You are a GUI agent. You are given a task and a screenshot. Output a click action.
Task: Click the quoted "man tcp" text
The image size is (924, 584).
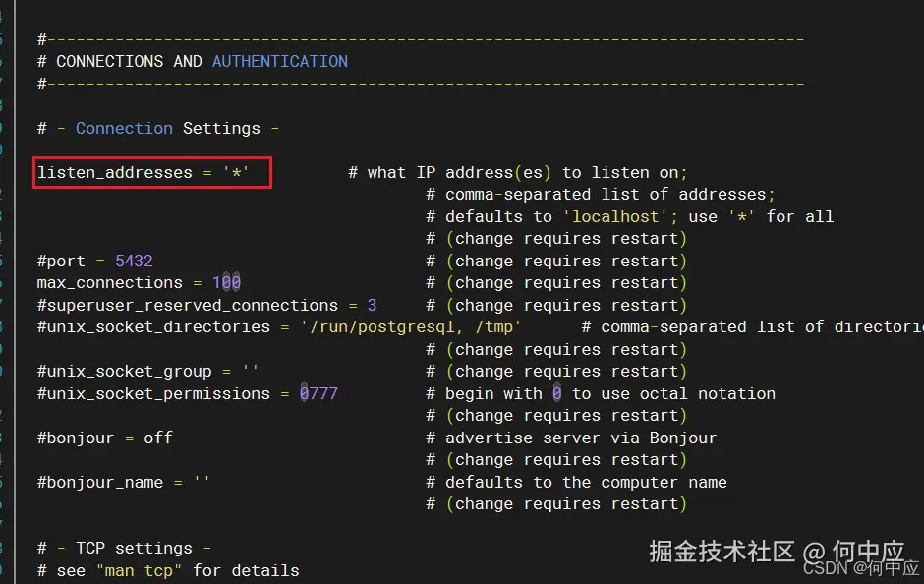click(139, 571)
